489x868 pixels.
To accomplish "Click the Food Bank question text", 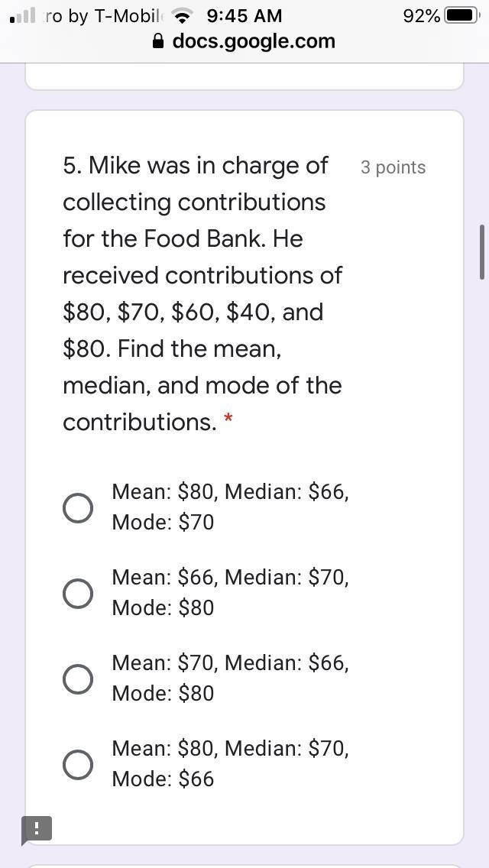I will 202,293.
